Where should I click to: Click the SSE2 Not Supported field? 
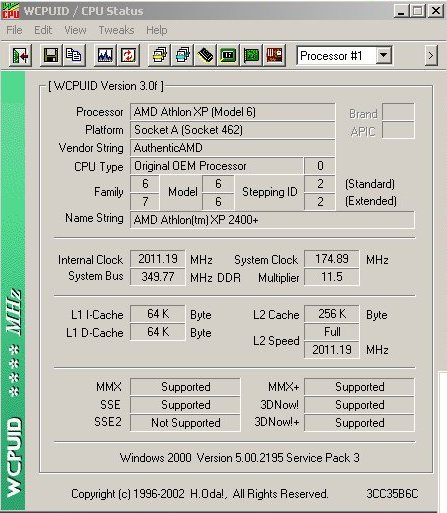coord(185,423)
